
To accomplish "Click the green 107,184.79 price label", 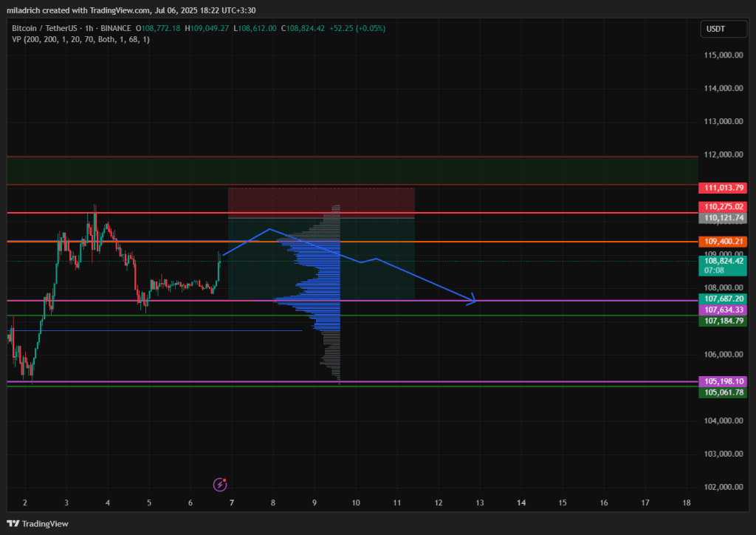I will (x=722, y=321).
